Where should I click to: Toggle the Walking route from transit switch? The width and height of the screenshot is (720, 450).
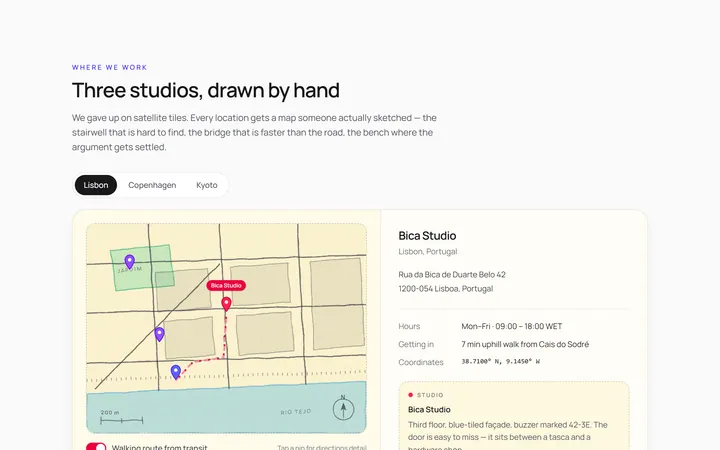click(x=96, y=447)
